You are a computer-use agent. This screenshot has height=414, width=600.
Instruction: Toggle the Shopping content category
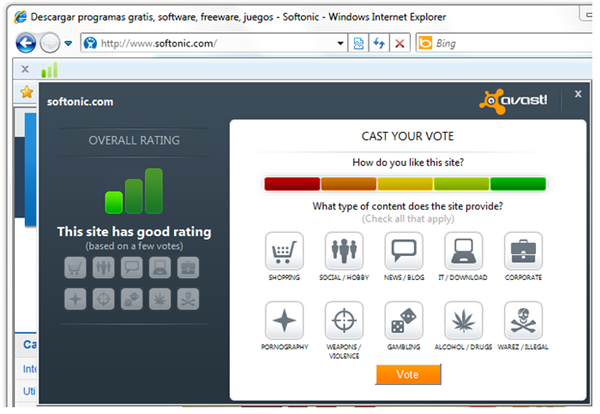pyautogui.click(x=284, y=251)
